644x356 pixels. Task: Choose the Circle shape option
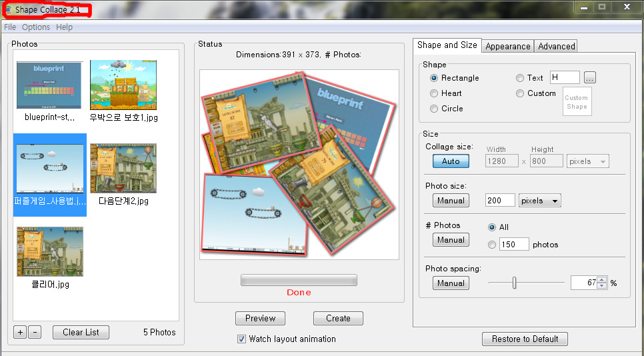(x=434, y=109)
